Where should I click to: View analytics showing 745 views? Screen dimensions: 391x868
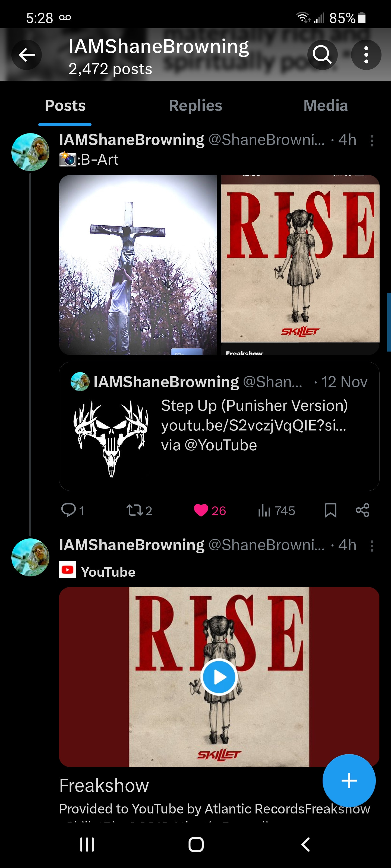(x=276, y=510)
